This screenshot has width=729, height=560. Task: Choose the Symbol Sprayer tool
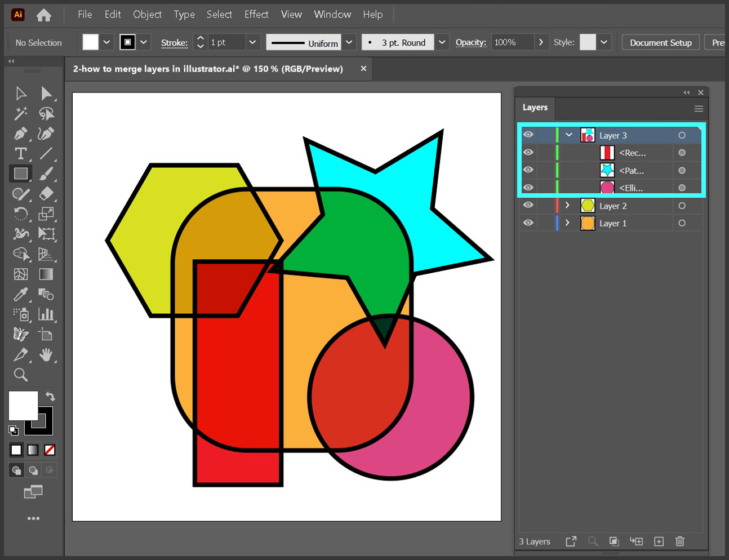pos(21,314)
